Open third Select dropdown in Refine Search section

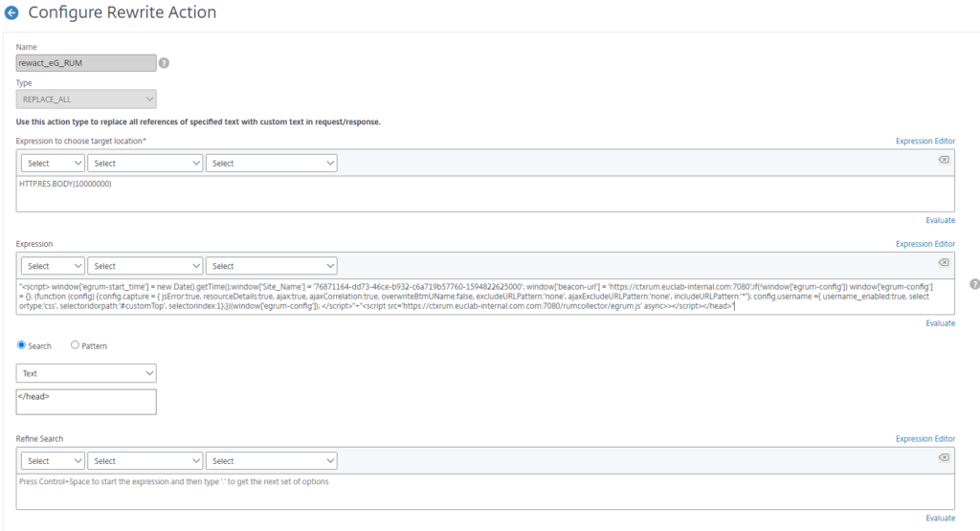coord(271,461)
